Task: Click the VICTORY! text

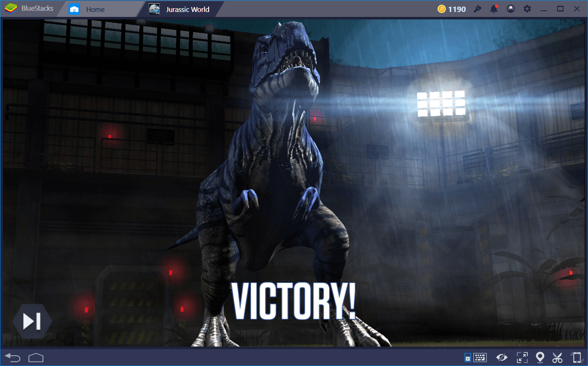Action: pos(294,301)
